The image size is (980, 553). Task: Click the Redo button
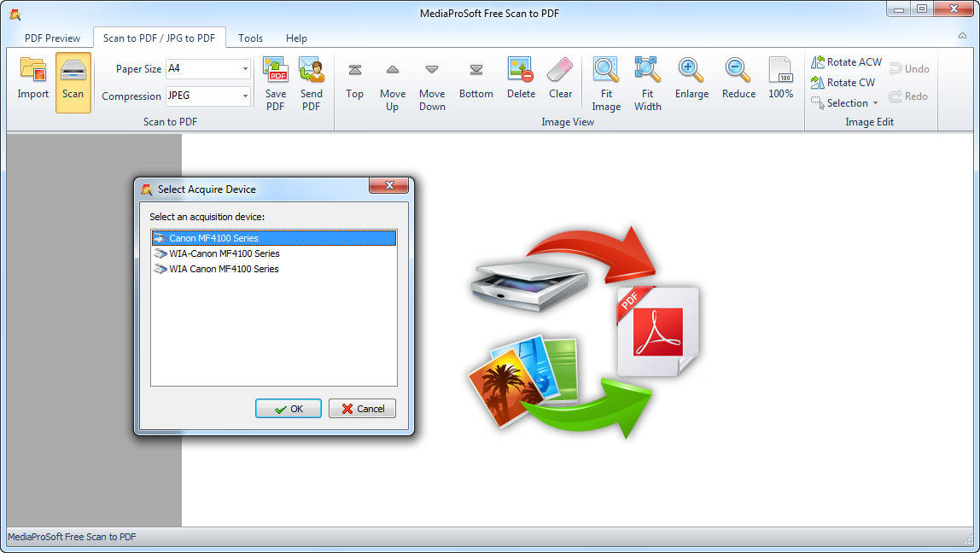pyautogui.click(x=909, y=96)
